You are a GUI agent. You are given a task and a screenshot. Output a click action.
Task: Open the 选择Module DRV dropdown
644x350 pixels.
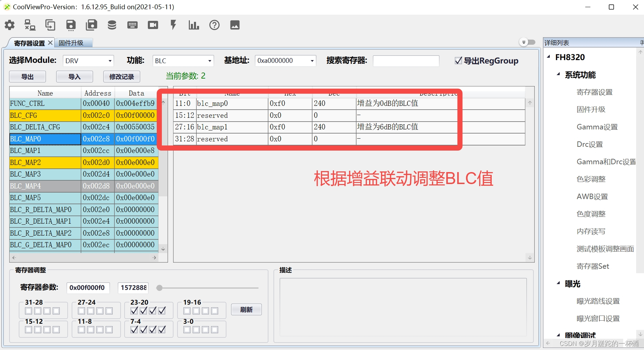pos(88,61)
